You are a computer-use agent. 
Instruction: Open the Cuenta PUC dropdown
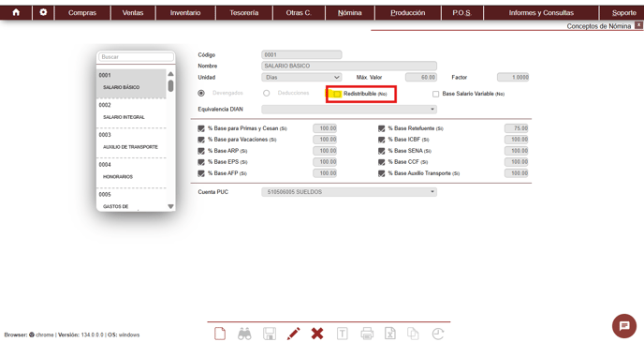[x=349, y=192]
